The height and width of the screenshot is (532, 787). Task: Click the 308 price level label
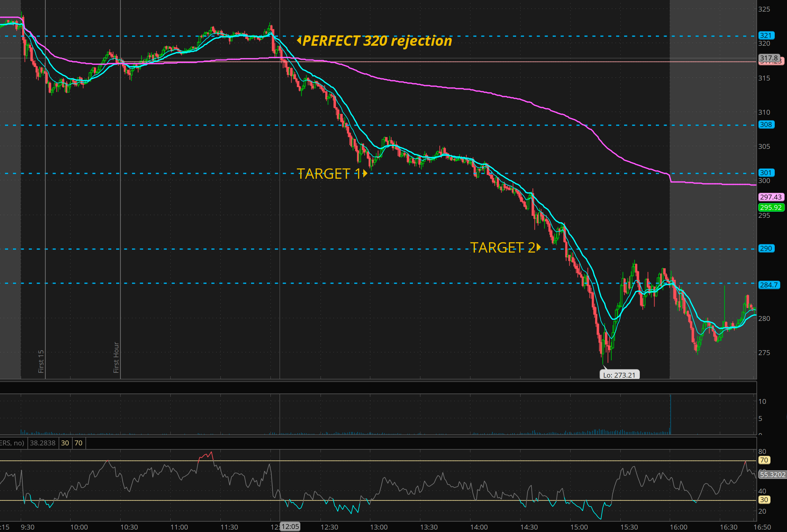[766, 124]
